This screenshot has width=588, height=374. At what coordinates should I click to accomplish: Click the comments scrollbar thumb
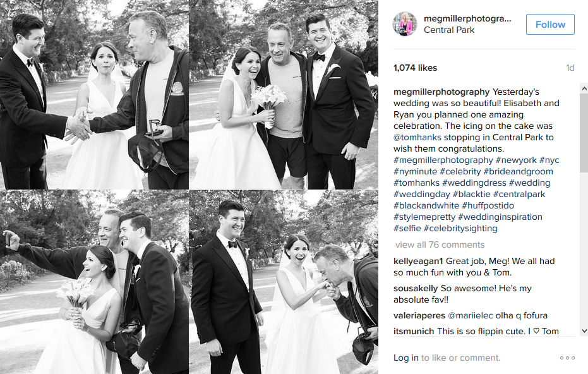[584, 133]
